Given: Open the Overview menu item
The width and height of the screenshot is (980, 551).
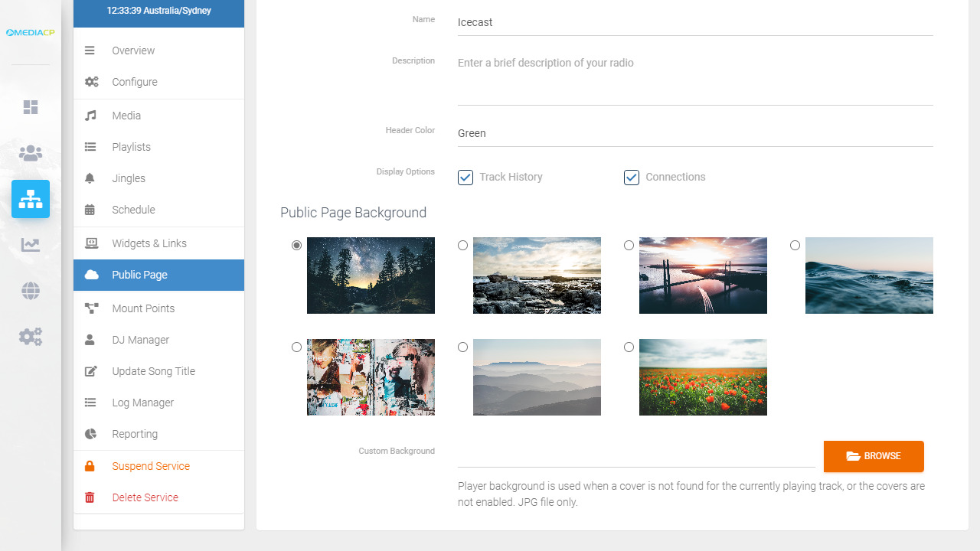Looking at the screenshot, I should 158,51.
